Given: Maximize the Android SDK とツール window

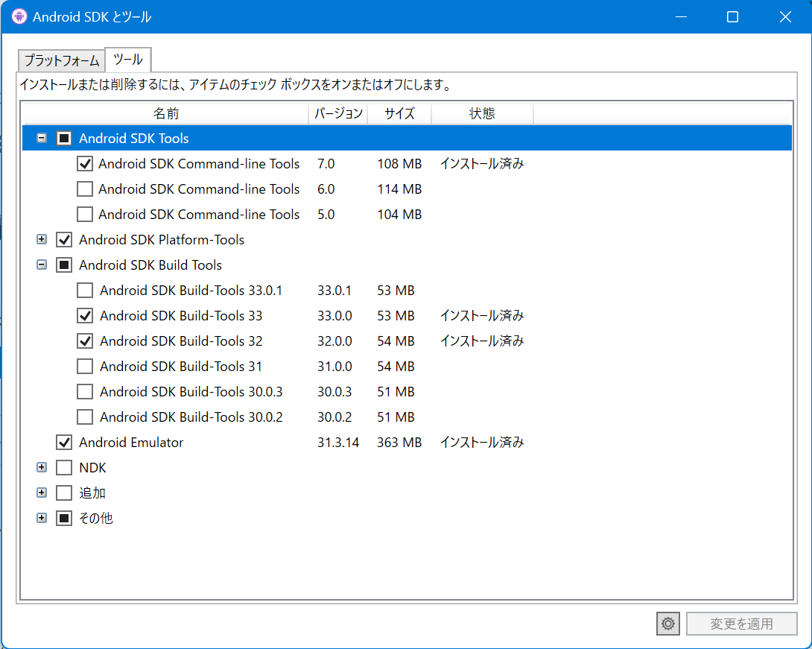Looking at the screenshot, I should click(x=732, y=16).
